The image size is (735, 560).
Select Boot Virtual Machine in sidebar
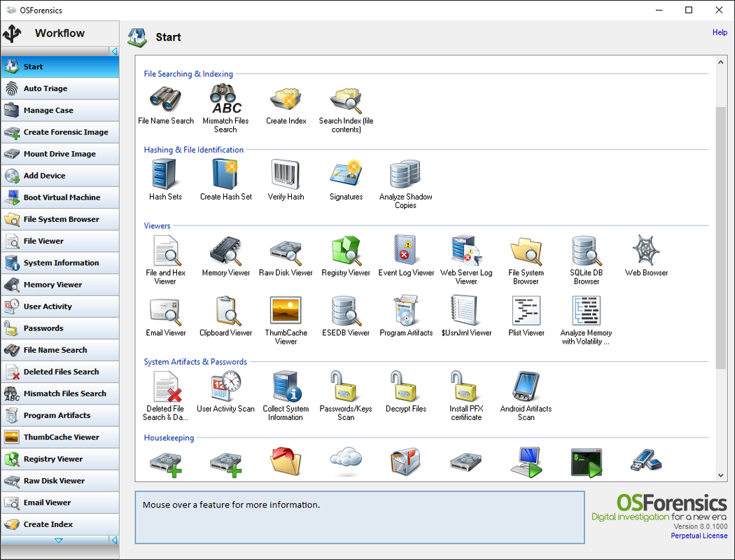(60, 198)
